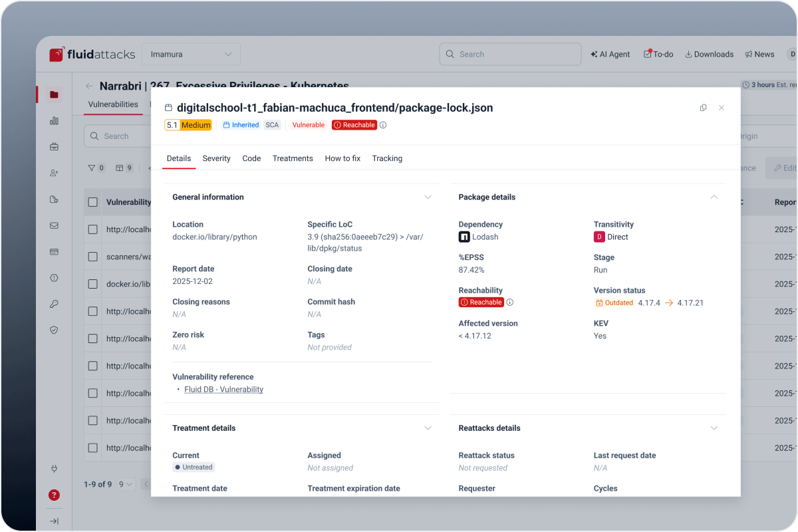Click the %EPSS value 87.42%
This screenshot has height=532, width=798.
click(x=471, y=270)
